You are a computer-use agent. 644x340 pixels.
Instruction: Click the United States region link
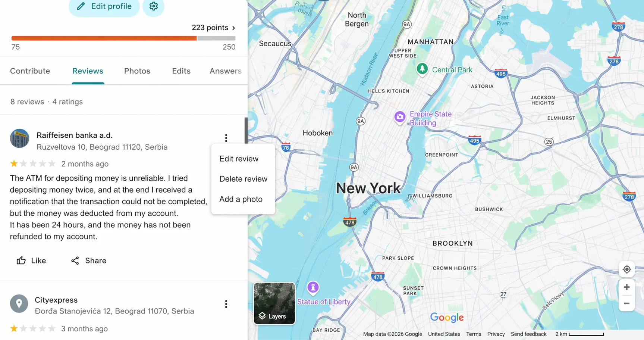(x=444, y=334)
